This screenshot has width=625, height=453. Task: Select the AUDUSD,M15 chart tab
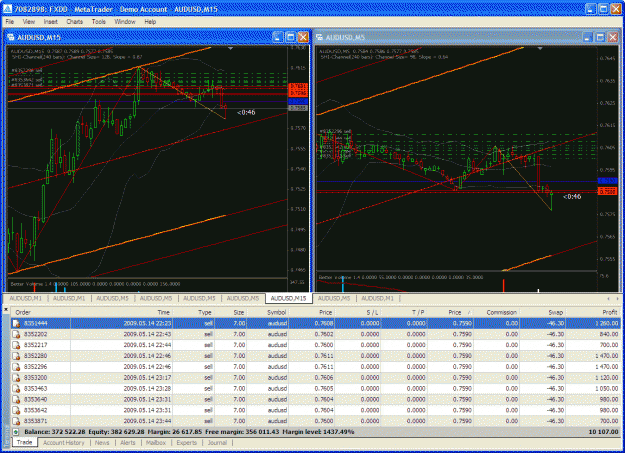coord(289,298)
